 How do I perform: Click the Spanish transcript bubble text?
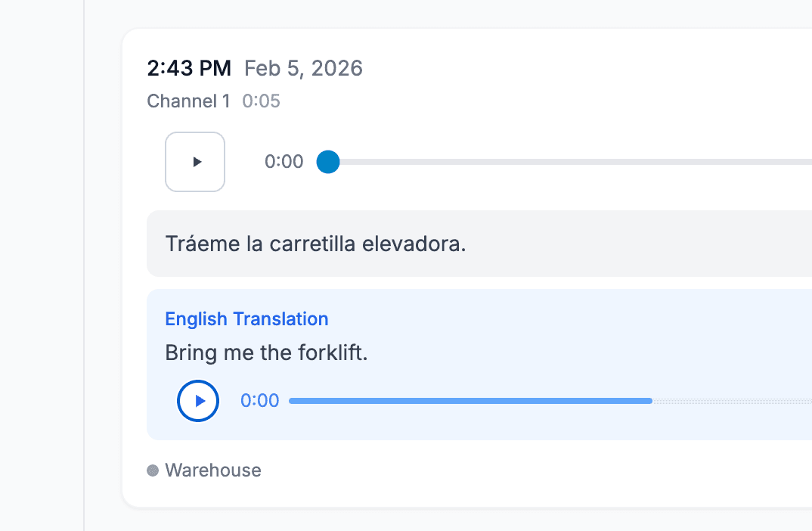tap(315, 244)
